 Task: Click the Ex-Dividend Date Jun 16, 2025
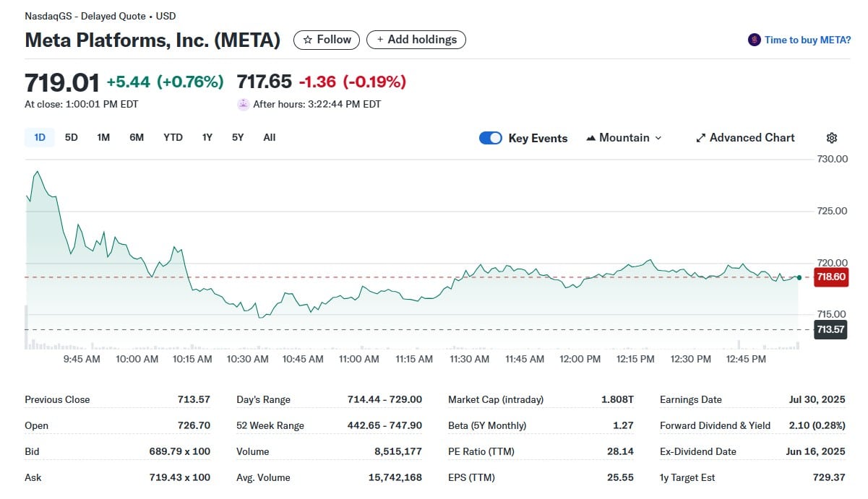click(816, 451)
